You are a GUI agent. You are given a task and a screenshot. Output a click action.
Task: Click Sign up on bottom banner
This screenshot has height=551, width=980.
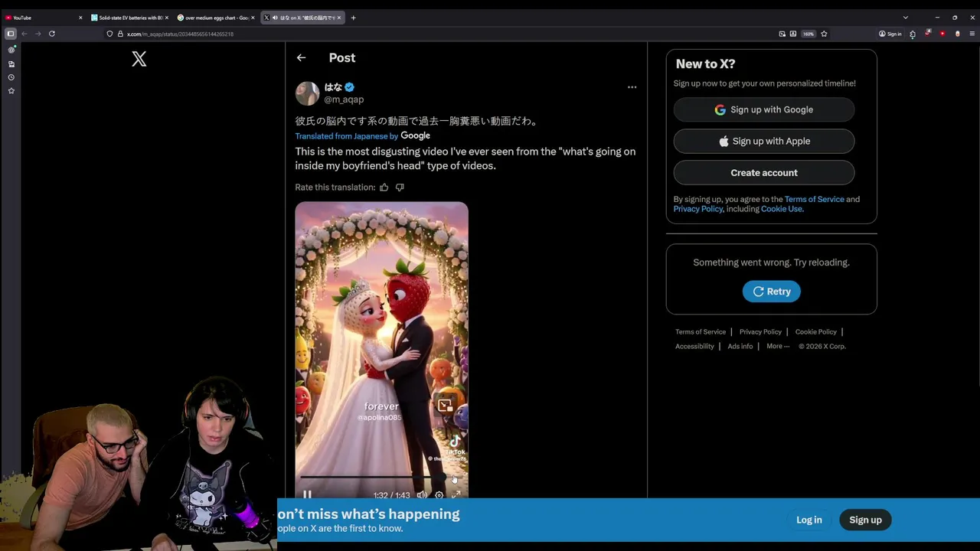(865, 520)
